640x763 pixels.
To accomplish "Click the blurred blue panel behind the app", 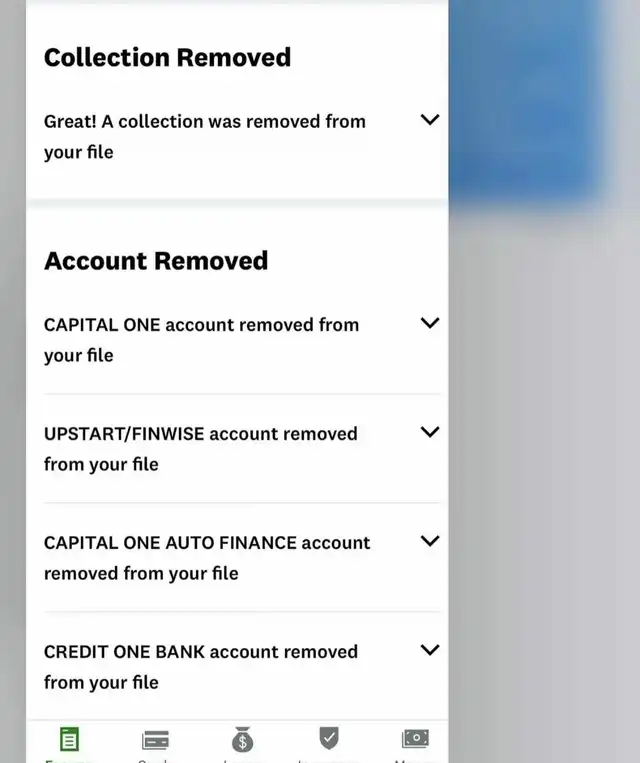I will tap(525, 100).
